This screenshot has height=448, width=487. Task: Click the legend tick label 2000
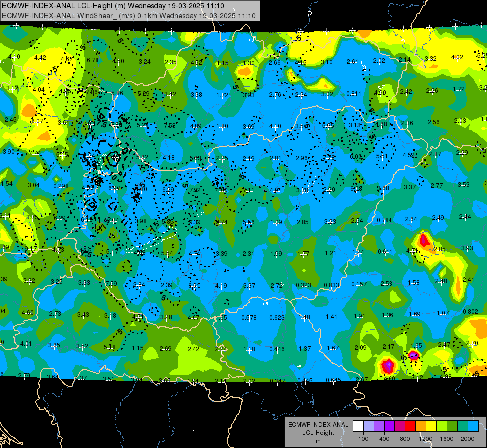click(x=468, y=439)
